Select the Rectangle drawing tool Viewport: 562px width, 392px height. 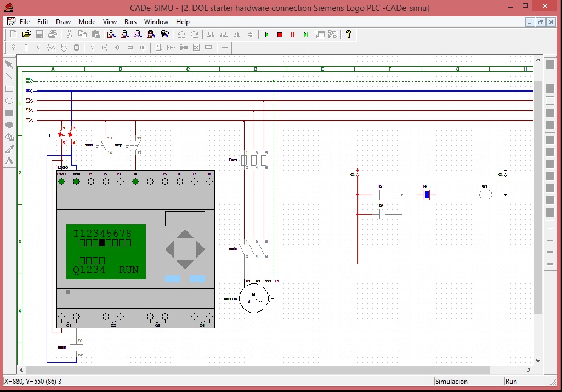[x=9, y=88]
